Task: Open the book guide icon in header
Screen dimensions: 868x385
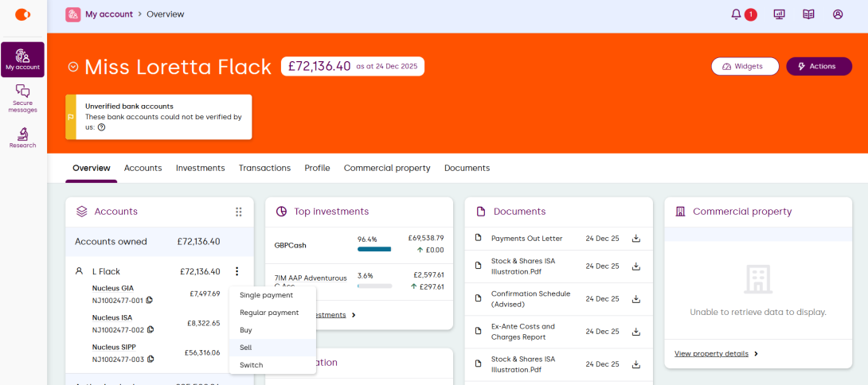Action: point(808,14)
